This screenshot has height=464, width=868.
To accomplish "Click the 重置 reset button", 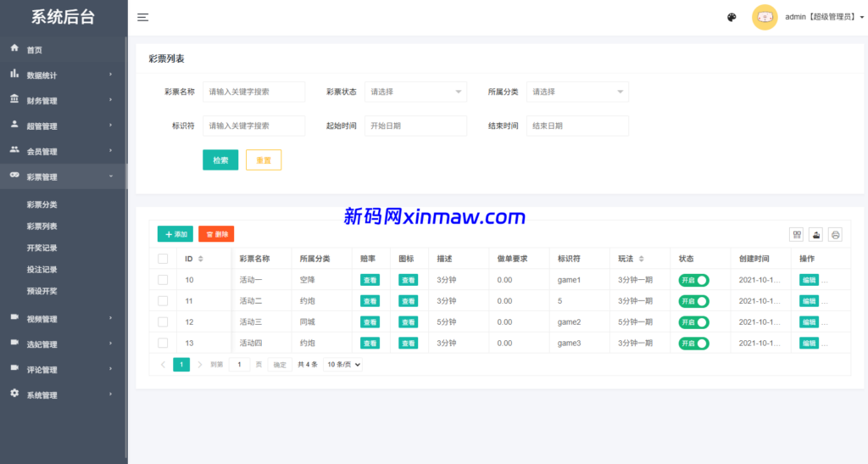I will coord(264,160).
